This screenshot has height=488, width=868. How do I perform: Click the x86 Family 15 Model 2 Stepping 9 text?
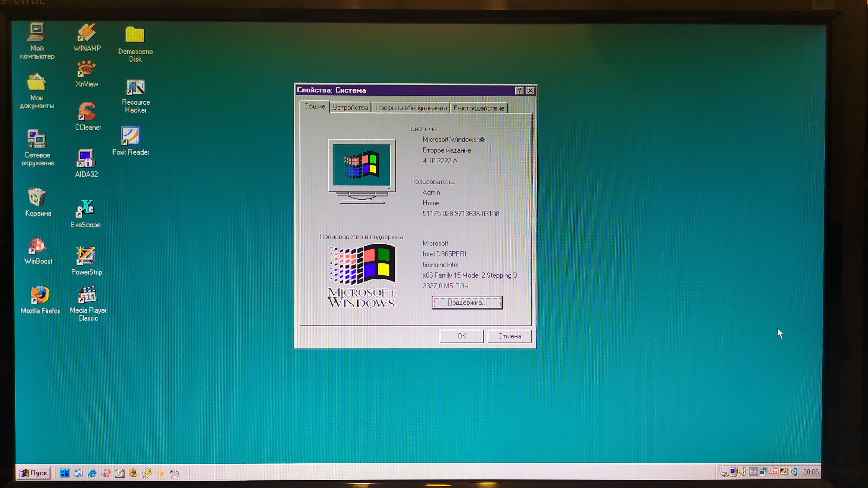tap(469, 275)
